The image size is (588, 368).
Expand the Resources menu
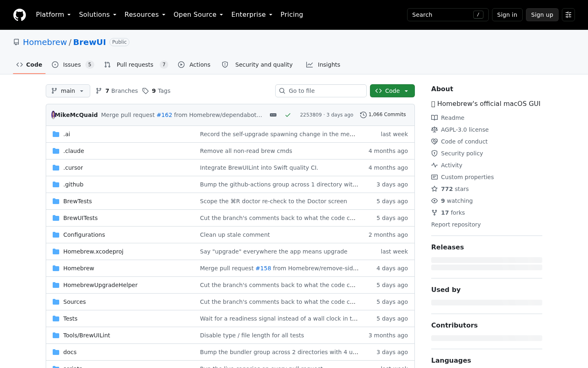(145, 15)
